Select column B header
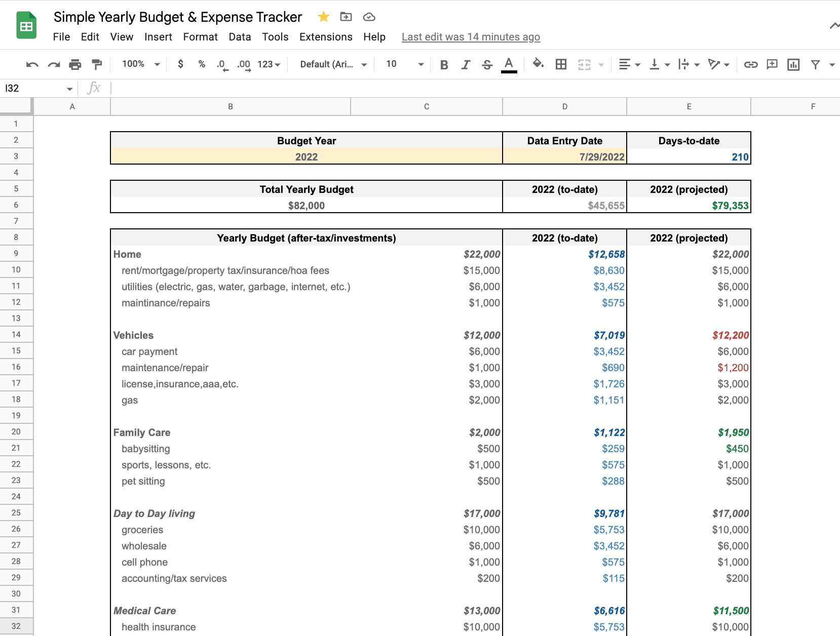Viewport: 840px width, 636px height. click(x=231, y=106)
